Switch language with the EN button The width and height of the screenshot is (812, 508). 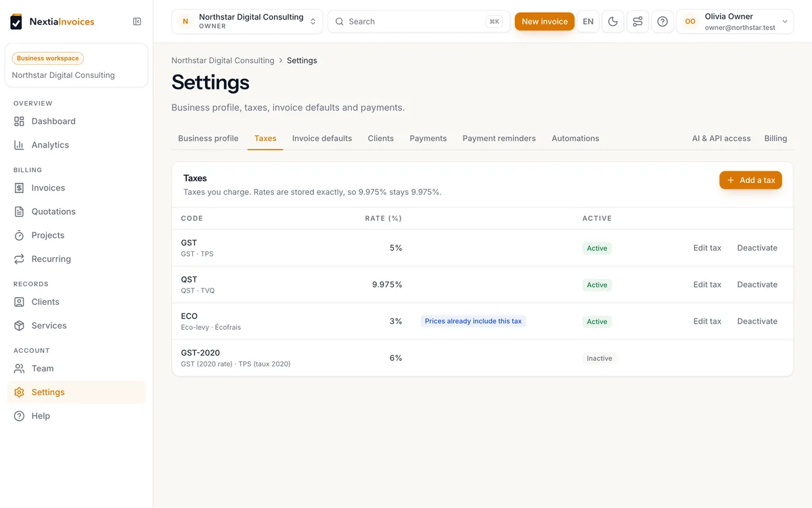pyautogui.click(x=588, y=22)
